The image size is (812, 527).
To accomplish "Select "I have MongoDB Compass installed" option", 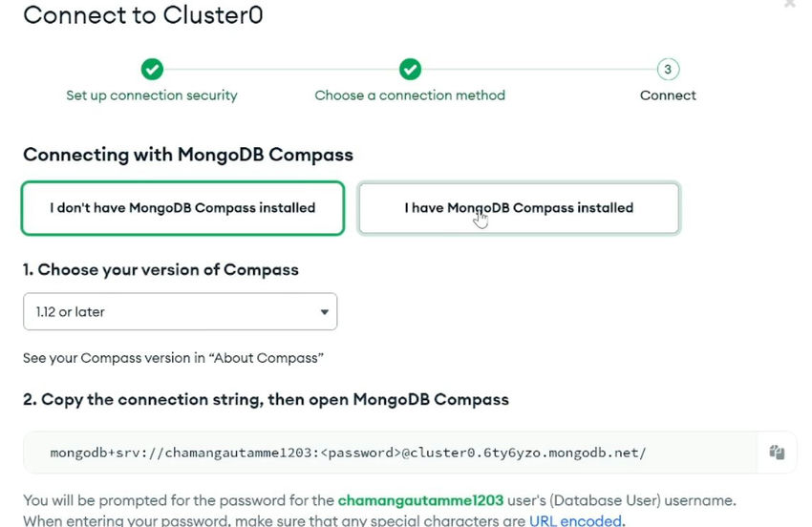I will tap(519, 208).
